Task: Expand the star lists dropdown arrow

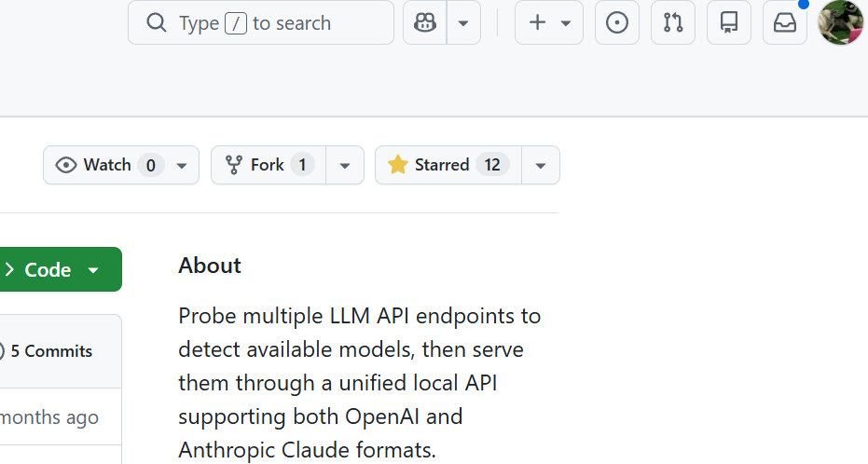Action: point(541,165)
